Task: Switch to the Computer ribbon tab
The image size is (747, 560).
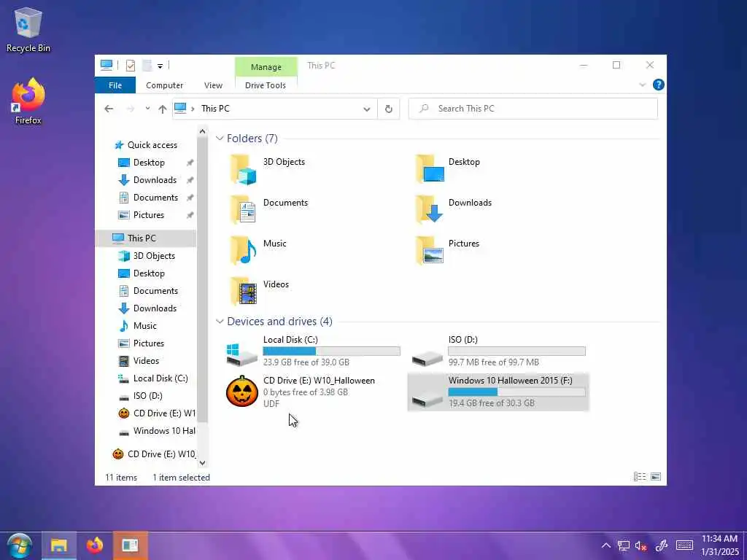Action: [164, 85]
